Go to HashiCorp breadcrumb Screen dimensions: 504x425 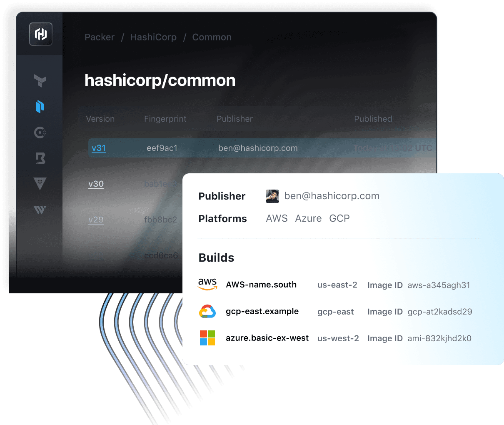click(x=153, y=37)
